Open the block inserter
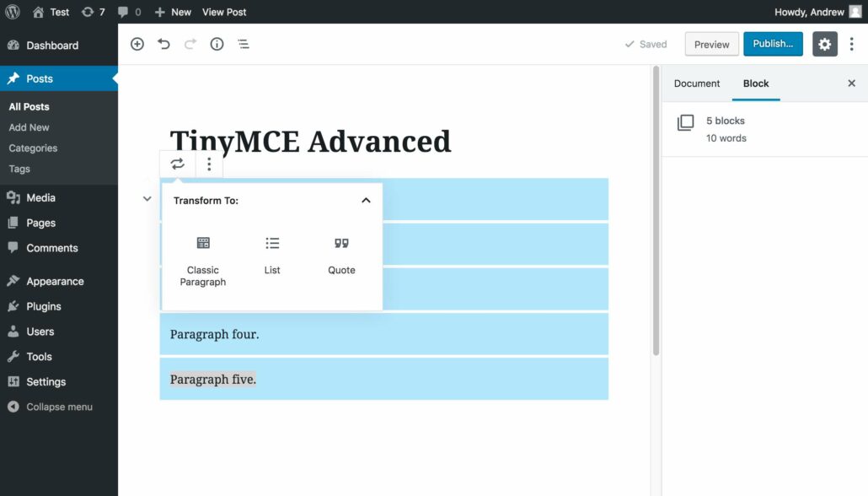Screen dimensions: 868x496 [137, 43]
